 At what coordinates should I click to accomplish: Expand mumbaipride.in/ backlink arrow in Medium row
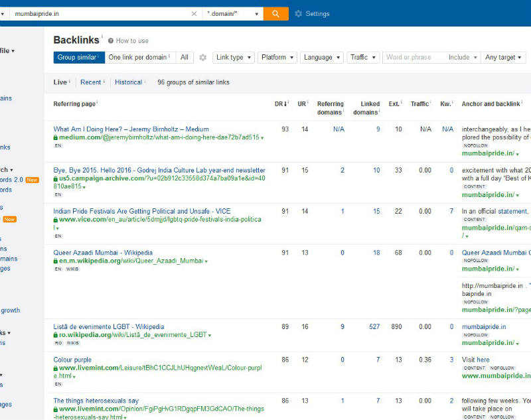[x=517, y=155]
